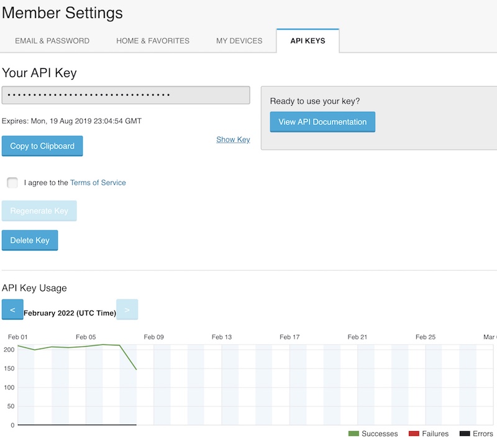Check the agree to Terms checkbox

pyautogui.click(x=12, y=183)
